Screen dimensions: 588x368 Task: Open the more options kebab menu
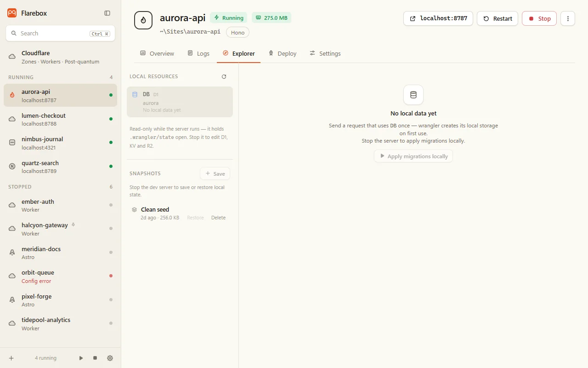click(x=568, y=18)
